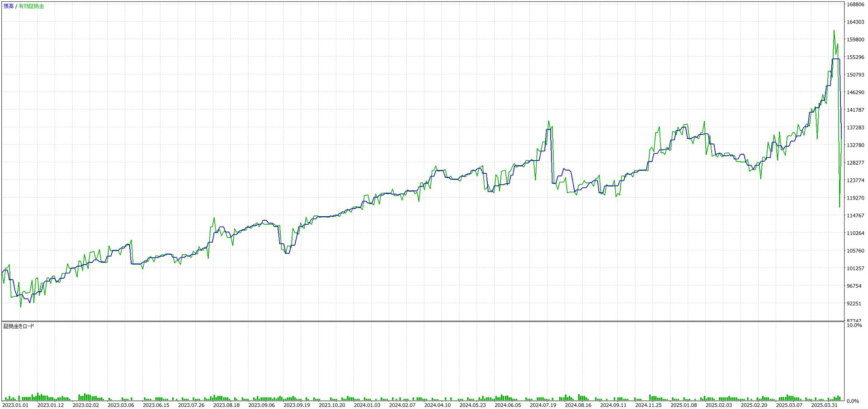Click the green 有効証拠金 legend label
This screenshot has width=868, height=409.
pos(31,6)
